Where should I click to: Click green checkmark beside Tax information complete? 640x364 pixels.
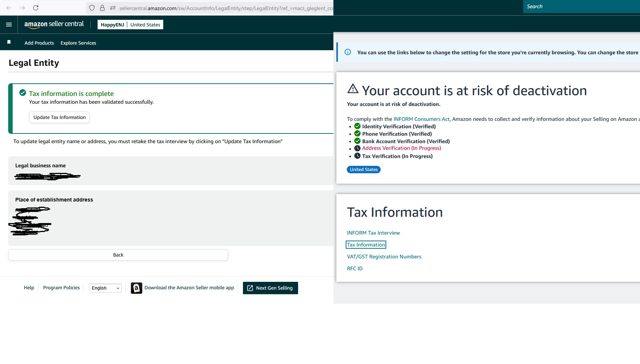tap(23, 93)
